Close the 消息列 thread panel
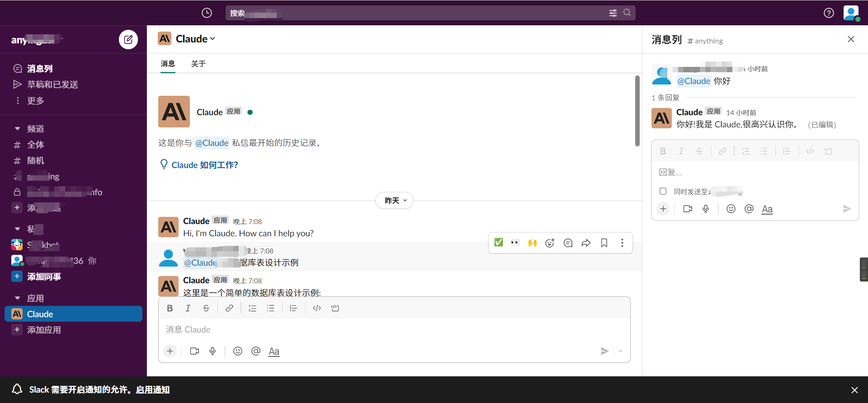 851,39
